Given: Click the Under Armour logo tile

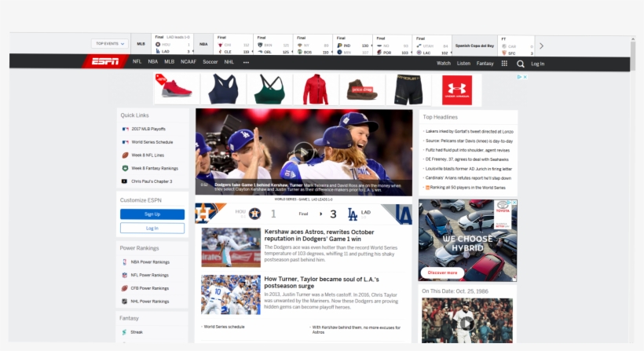Looking at the screenshot, I should [x=457, y=90].
